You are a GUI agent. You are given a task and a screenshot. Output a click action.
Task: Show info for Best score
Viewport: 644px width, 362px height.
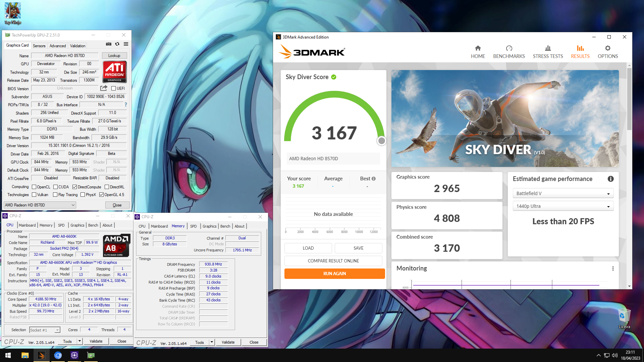pos(374,179)
